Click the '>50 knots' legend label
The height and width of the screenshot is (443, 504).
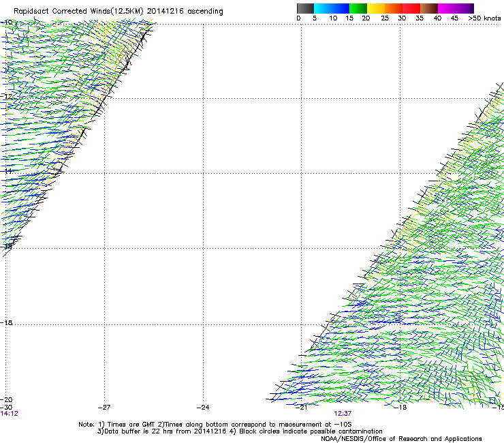tap(484, 18)
